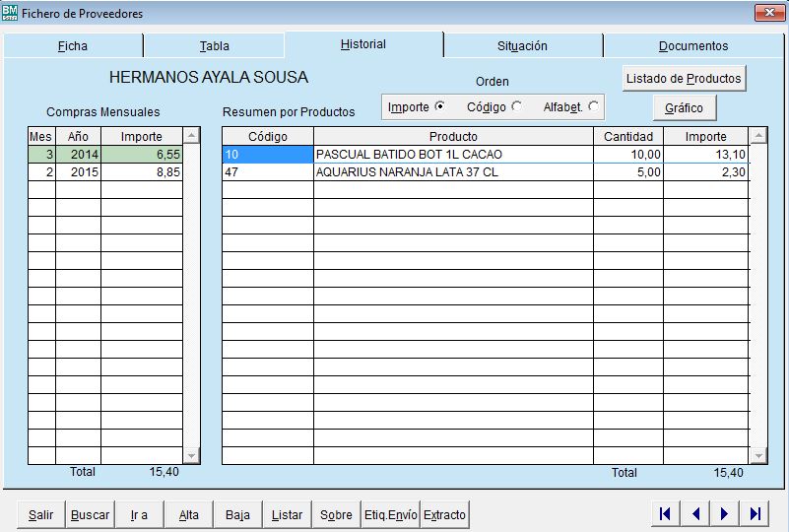This screenshot has width=789, height=532.
Task: Click the Salir button to exit
Action: (x=41, y=515)
